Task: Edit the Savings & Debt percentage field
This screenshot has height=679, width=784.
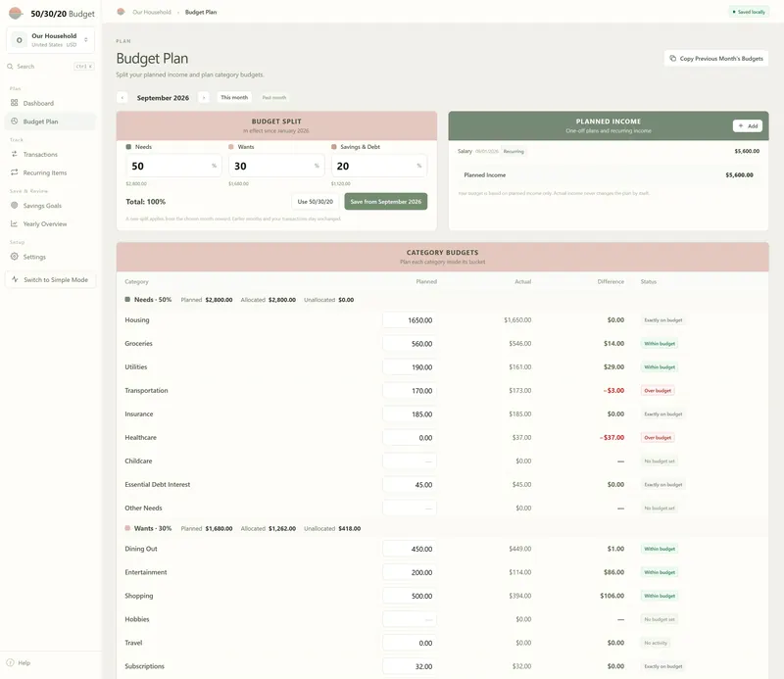Action: click(379, 166)
